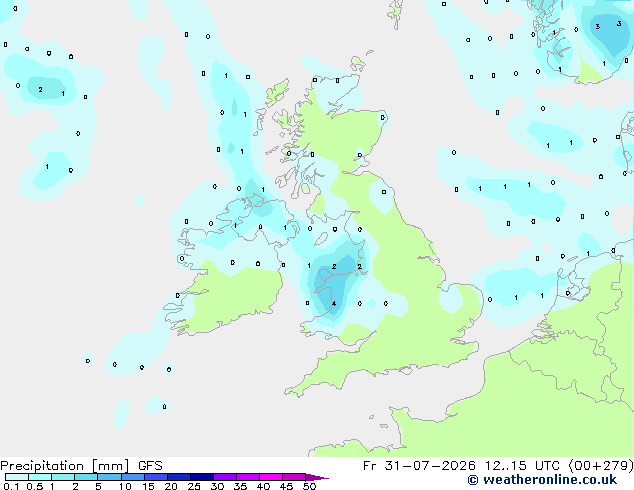Click the 'Fr 31-07-2026 12..15 UTC (00+279)' timestamp
Viewport: 634px width, 490px height.
point(498,466)
